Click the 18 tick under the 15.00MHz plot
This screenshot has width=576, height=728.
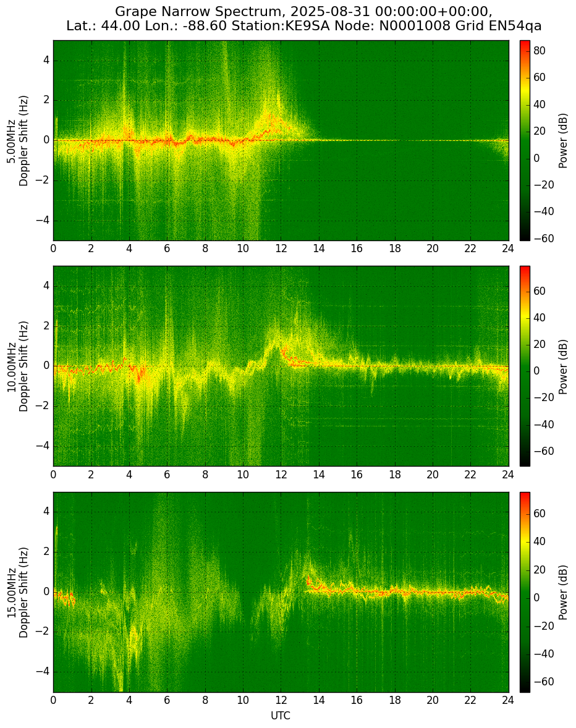(394, 700)
